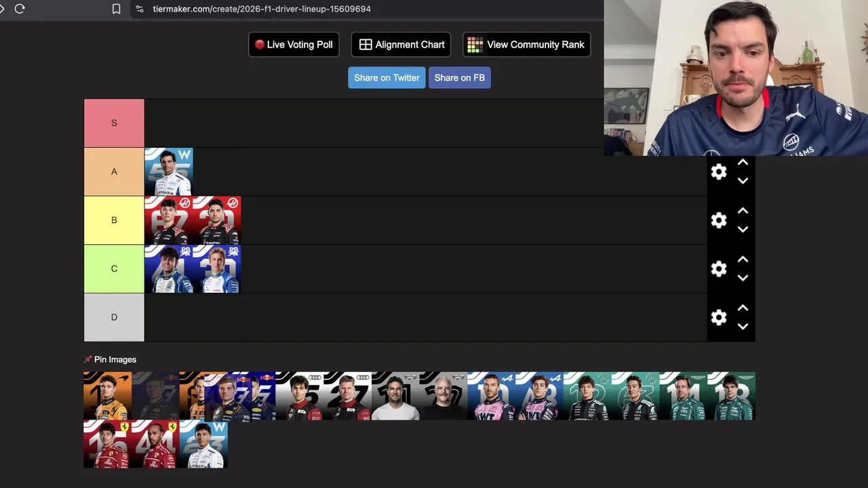This screenshot has height=488, width=868.
Task: Open settings gear for tier A row
Action: click(x=719, y=172)
